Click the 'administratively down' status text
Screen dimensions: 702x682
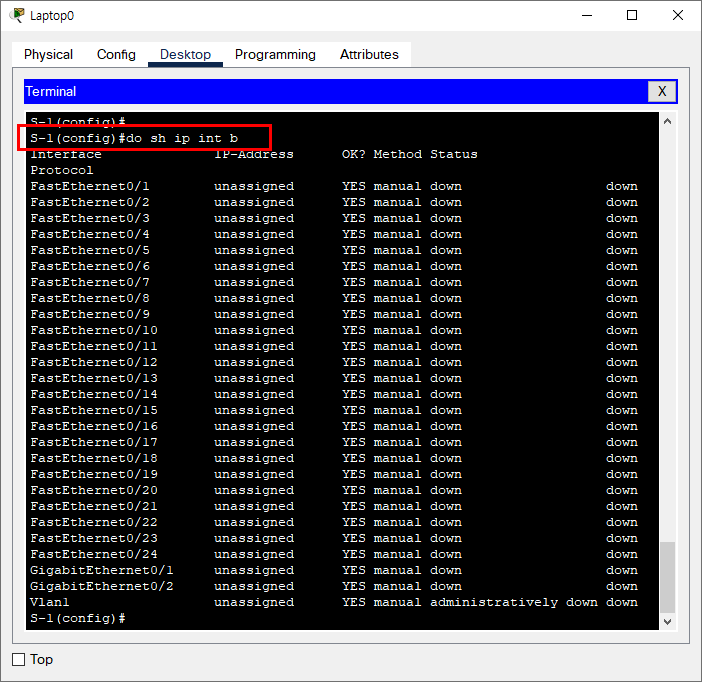click(514, 602)
